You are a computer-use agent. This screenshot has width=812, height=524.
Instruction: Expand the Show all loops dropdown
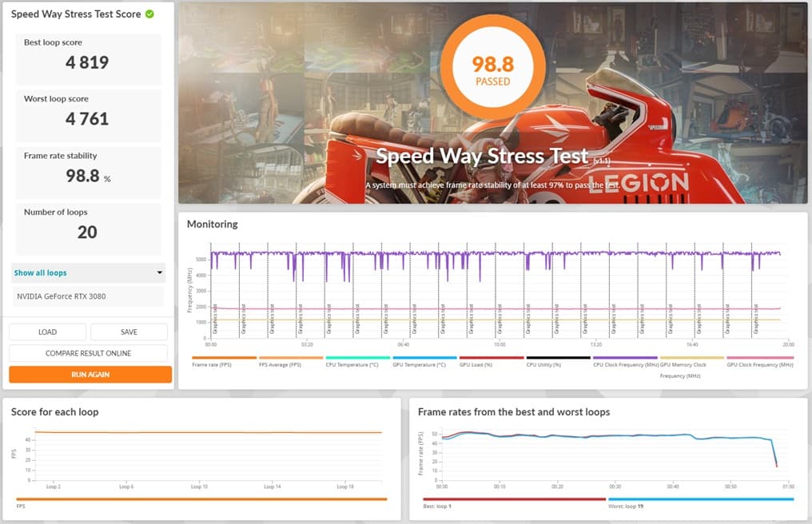[89, 273]
